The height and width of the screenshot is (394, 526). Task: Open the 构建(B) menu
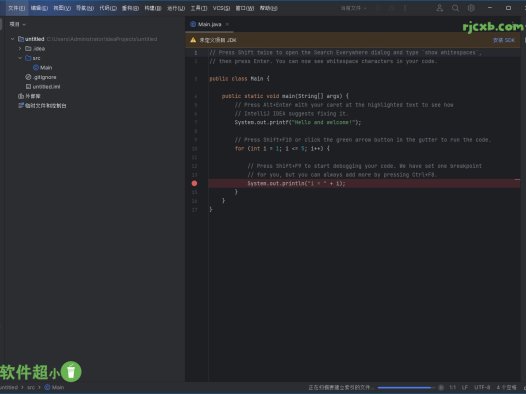pyautogui.click(x=153, y=8)
